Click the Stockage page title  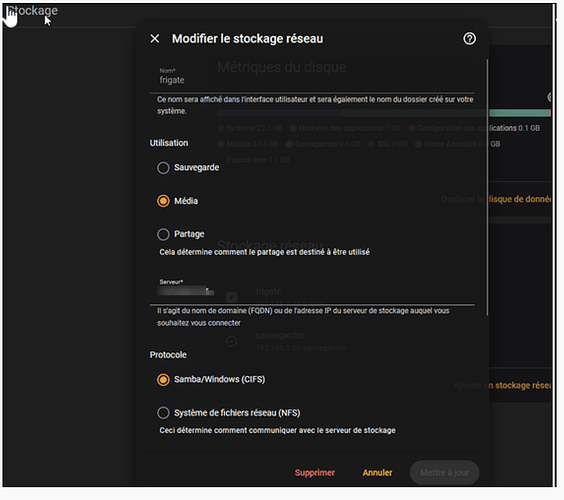click(32, 11)
